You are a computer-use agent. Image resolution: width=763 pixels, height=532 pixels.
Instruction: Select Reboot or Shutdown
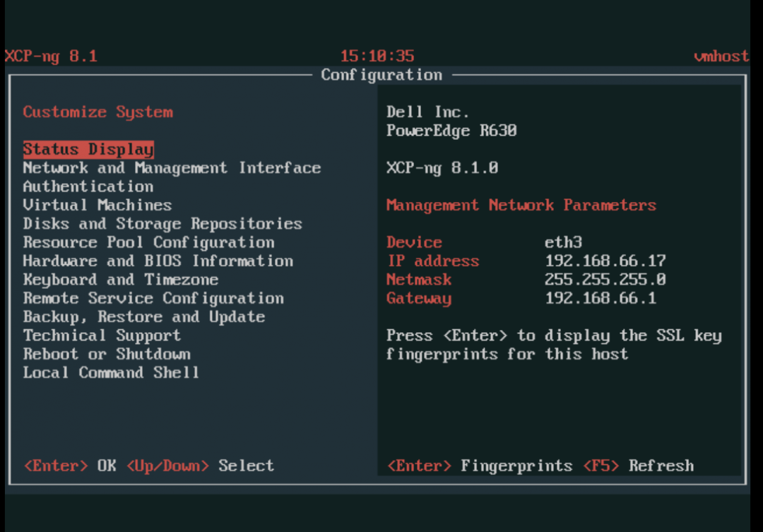click(x=107, y=354)
